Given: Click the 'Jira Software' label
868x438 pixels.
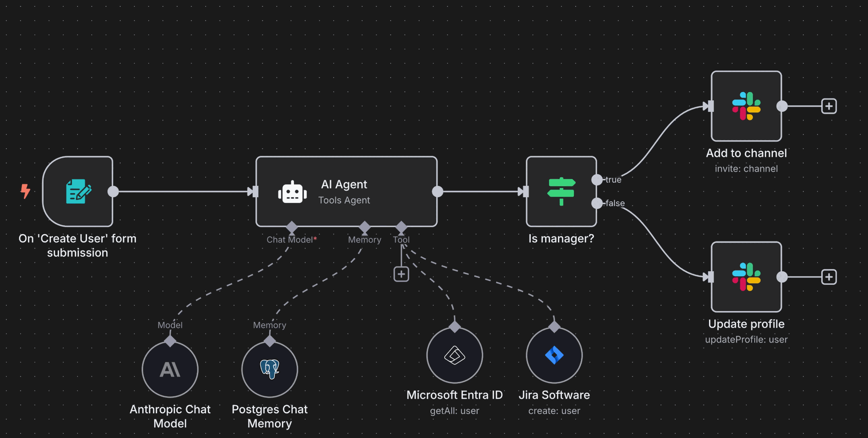Looking at the screenshot, I should (x=554, y=395).
